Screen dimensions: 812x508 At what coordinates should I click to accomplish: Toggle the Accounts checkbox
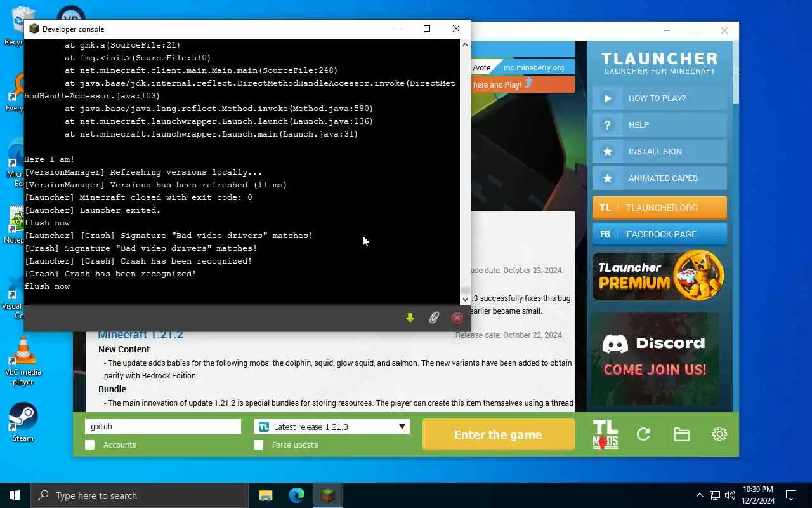point(90,445)
